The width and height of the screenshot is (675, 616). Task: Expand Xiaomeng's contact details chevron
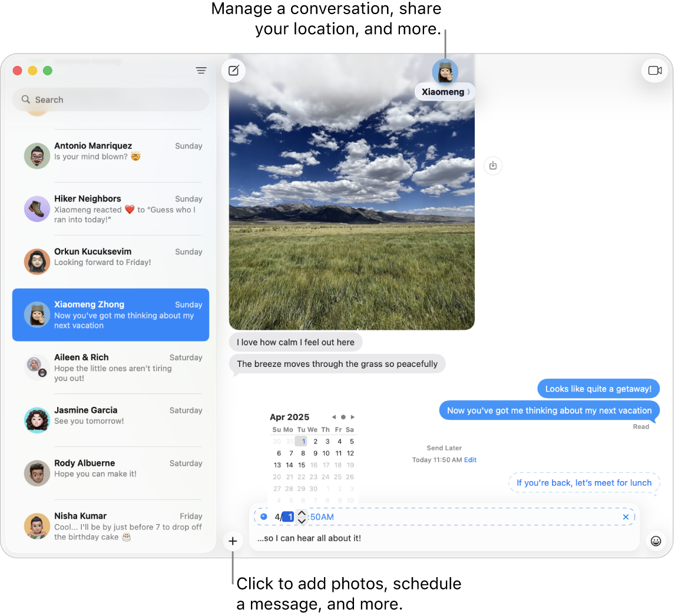[x=467, y=92]
